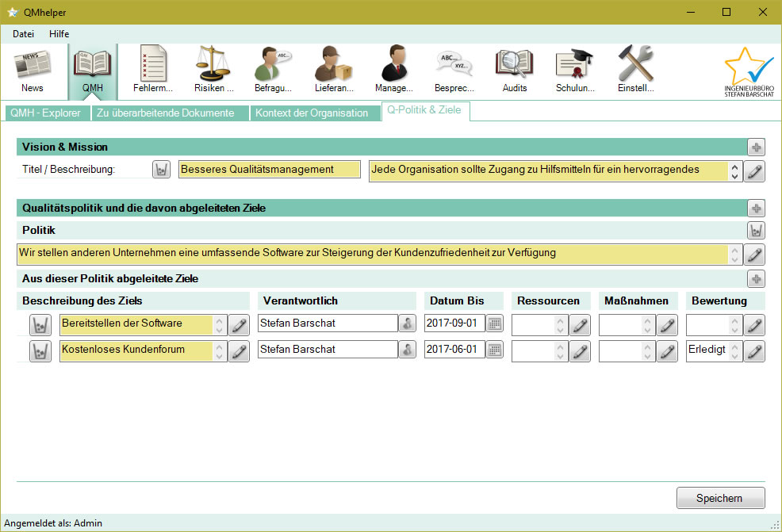Click the Speichern button

(x=719, y=498)
